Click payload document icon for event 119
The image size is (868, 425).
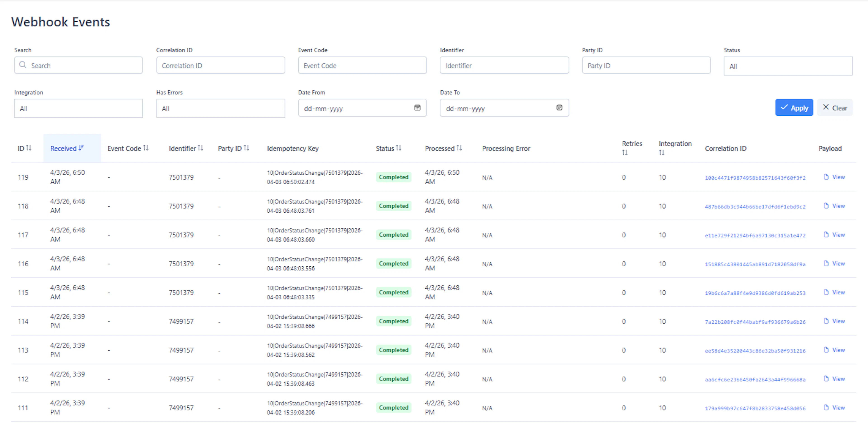826,177
